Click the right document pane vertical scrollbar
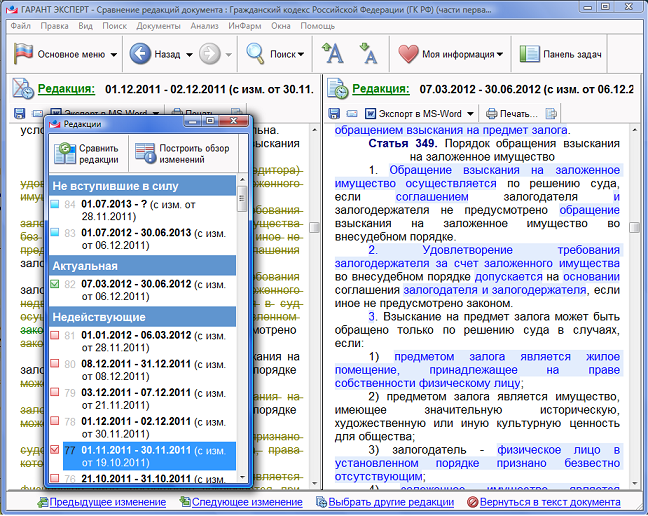Viewport: 648px width, 516px height. (635, 300)
